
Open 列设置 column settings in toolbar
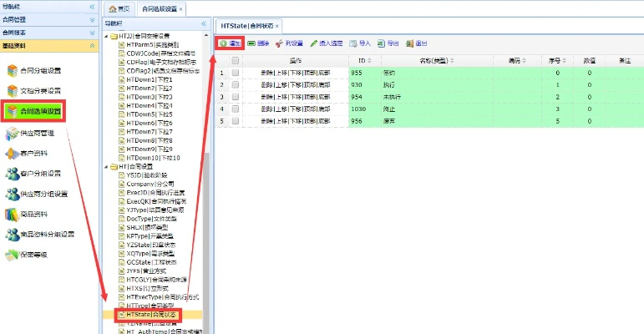pos(283,43)
